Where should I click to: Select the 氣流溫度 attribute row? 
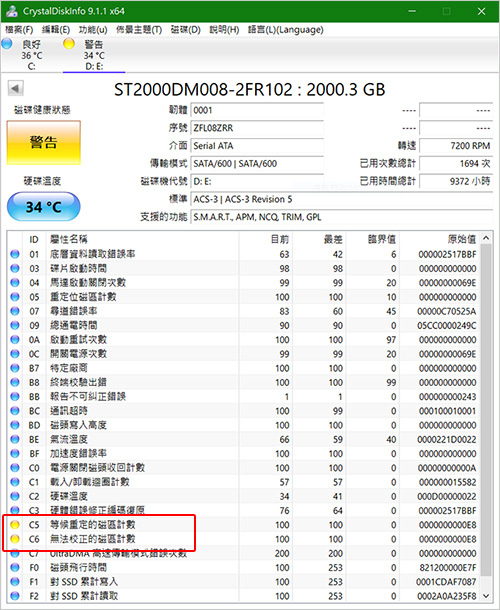tap(244, 439)
